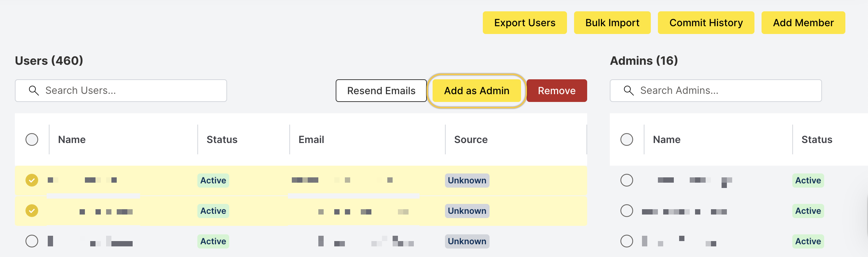Click the Source column header in Users table
Image resolution: width=868 pixels, height=257 pixels.
pyautogui.click(x=471, y=139)
